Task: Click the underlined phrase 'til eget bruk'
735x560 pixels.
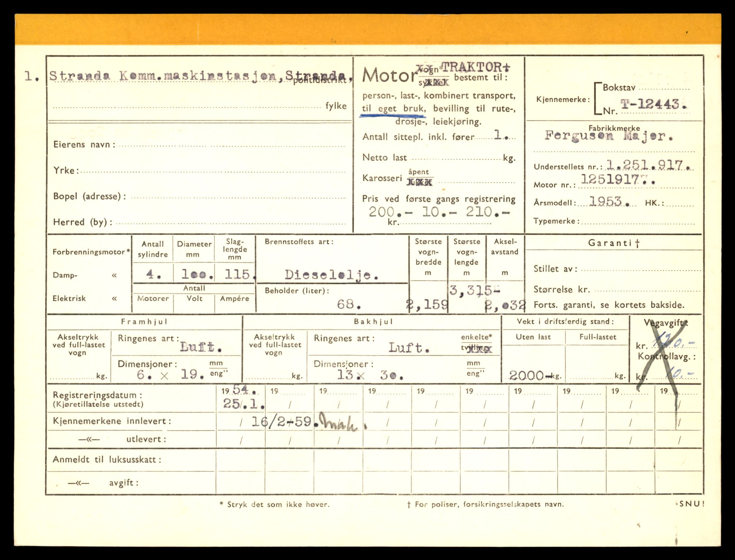Action: 393,109
